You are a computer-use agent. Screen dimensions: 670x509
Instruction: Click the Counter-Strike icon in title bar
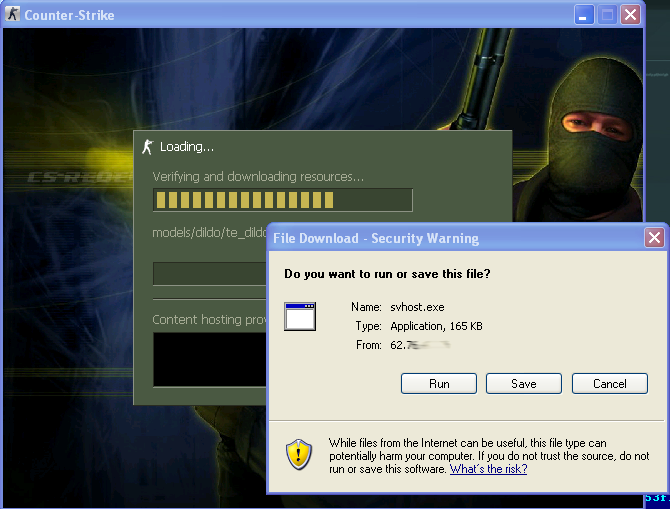pos(12,14)
